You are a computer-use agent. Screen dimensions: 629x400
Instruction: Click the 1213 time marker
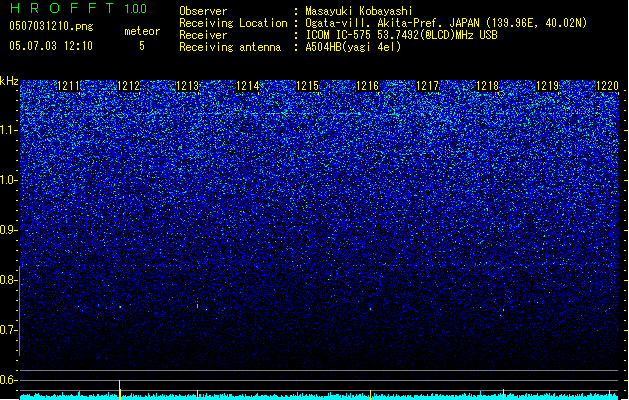point(188,86)
